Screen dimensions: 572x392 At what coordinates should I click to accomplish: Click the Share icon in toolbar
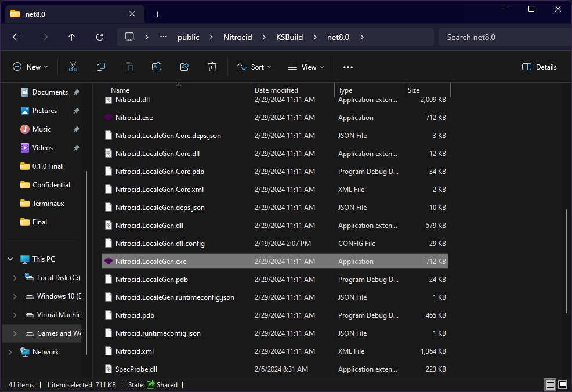(x=184, y=67)
